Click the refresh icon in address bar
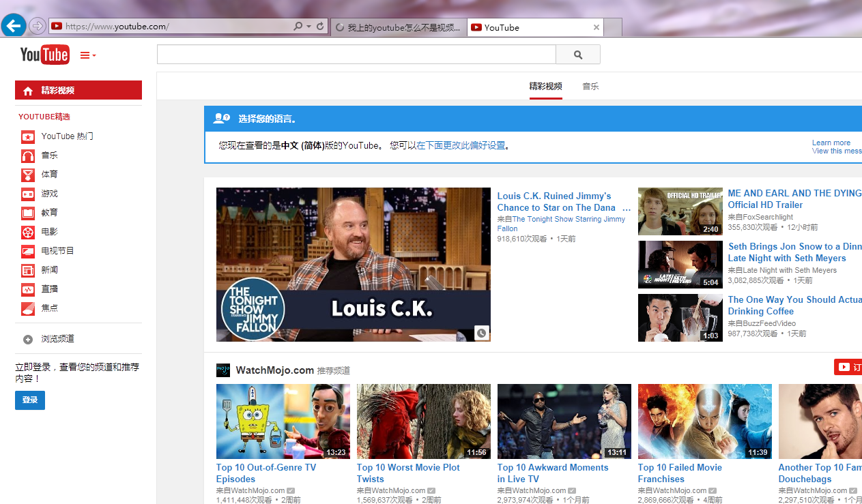Image resolution: width=862 pixels, height=504 pixels. [x=320, y=27]
